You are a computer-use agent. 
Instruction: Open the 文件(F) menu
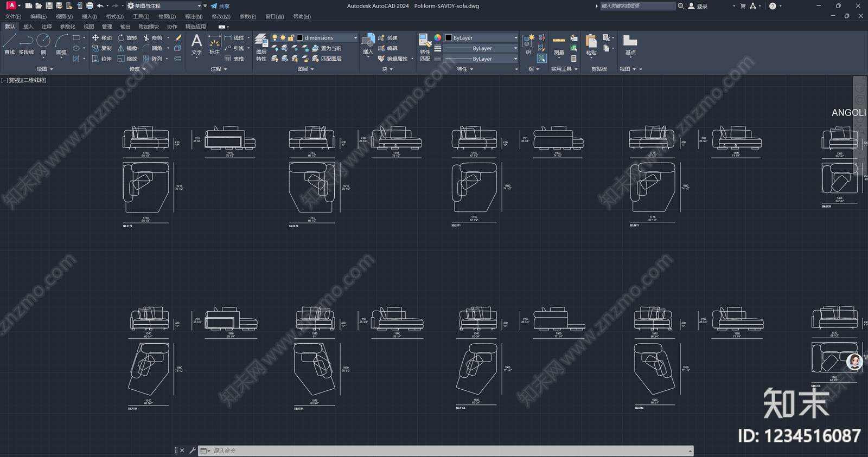coord(13,17)
